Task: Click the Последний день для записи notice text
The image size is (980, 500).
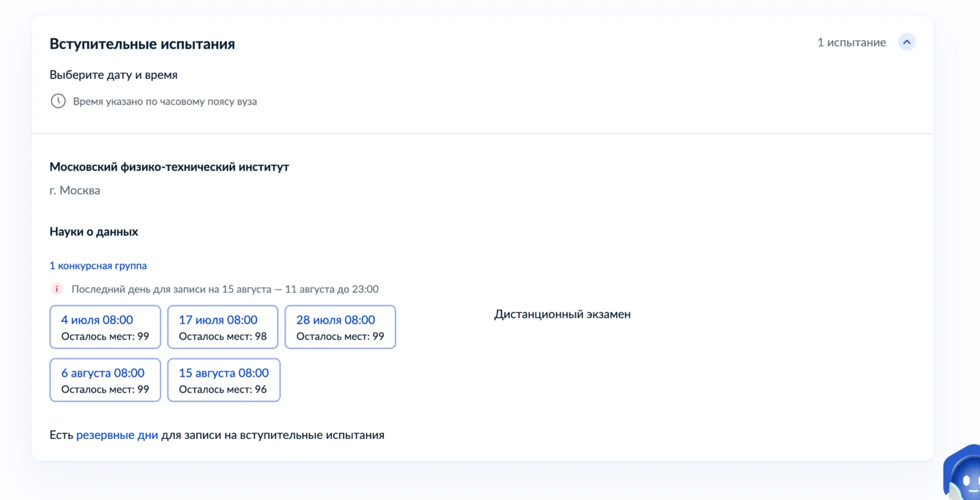Action: 225,289
